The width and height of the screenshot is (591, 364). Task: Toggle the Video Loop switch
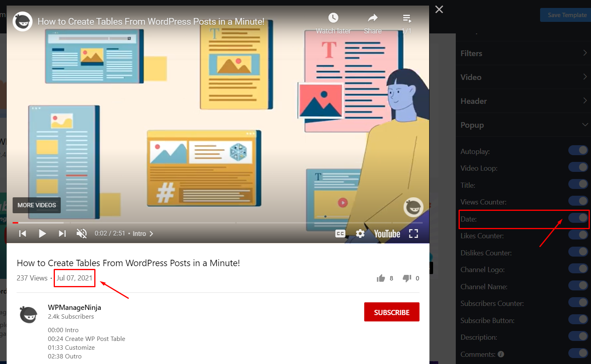[578, 167]
